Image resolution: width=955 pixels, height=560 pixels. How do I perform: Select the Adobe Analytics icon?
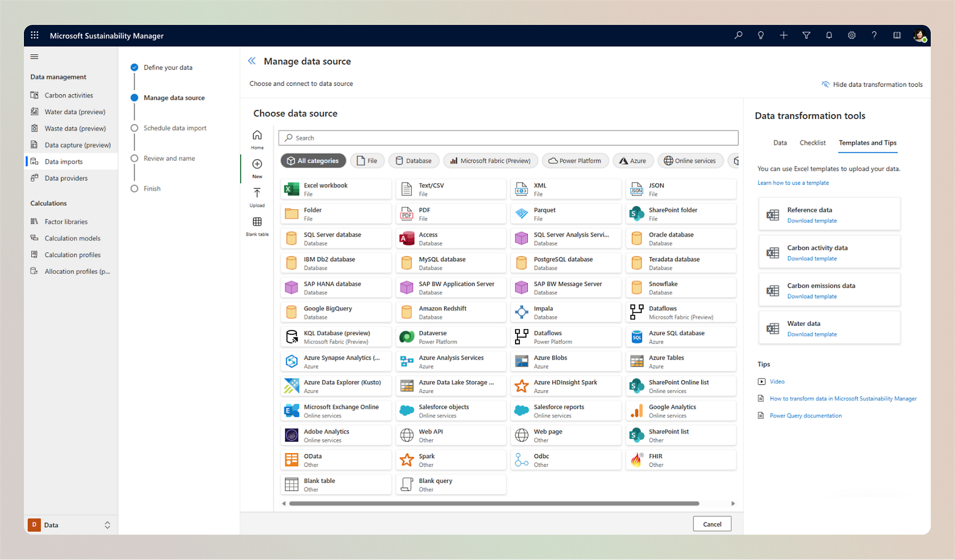pos(291,434)
